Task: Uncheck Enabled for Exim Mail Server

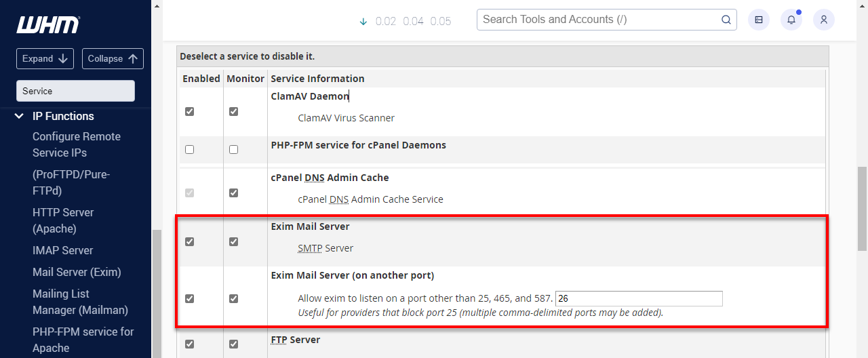Action: point(189,241)
